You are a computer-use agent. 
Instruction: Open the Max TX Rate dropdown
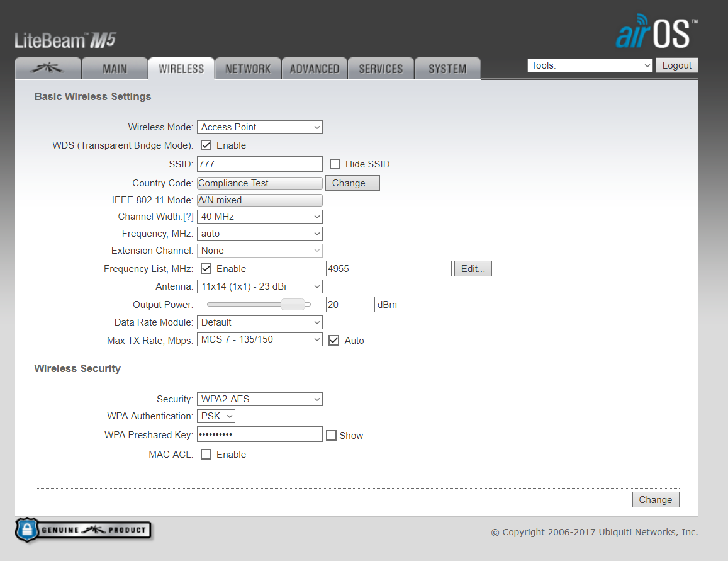point(259,339)
